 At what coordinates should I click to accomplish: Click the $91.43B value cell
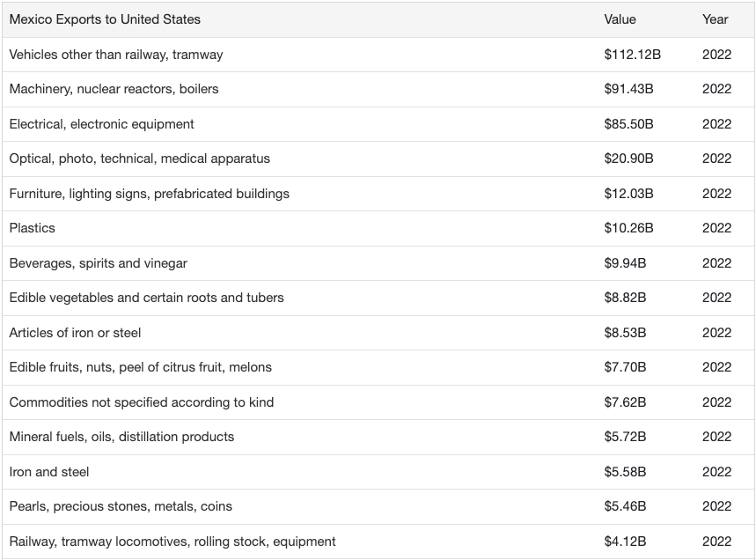628,89
